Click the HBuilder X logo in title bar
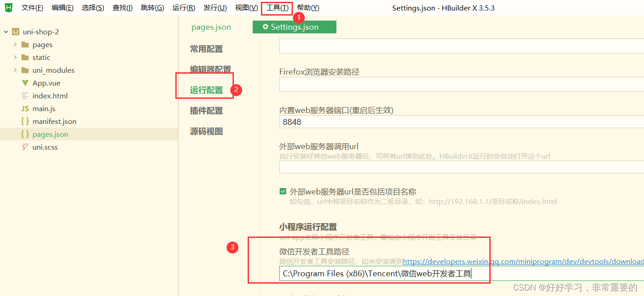The height and width of the screenshot is (296, 644). point(8,8)
